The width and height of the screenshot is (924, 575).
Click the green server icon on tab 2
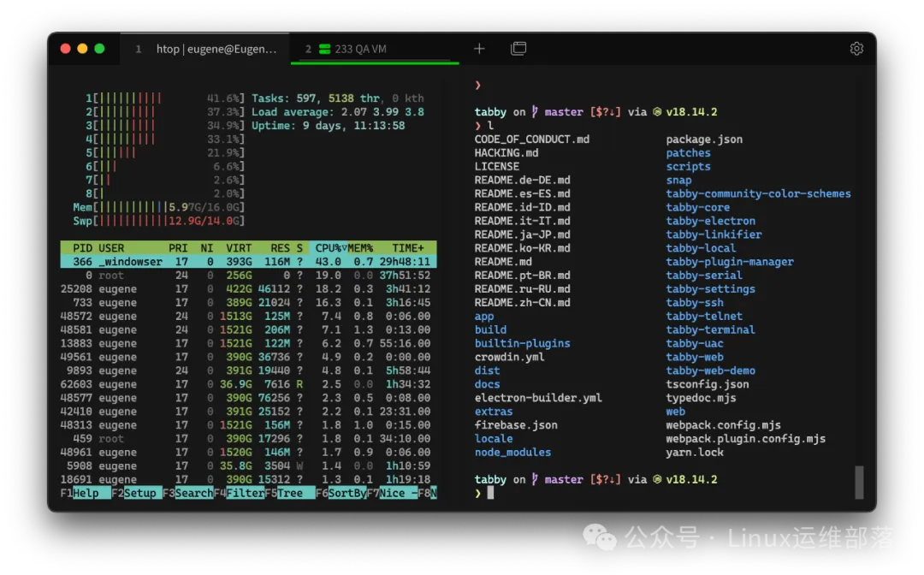tap(325, 50)
